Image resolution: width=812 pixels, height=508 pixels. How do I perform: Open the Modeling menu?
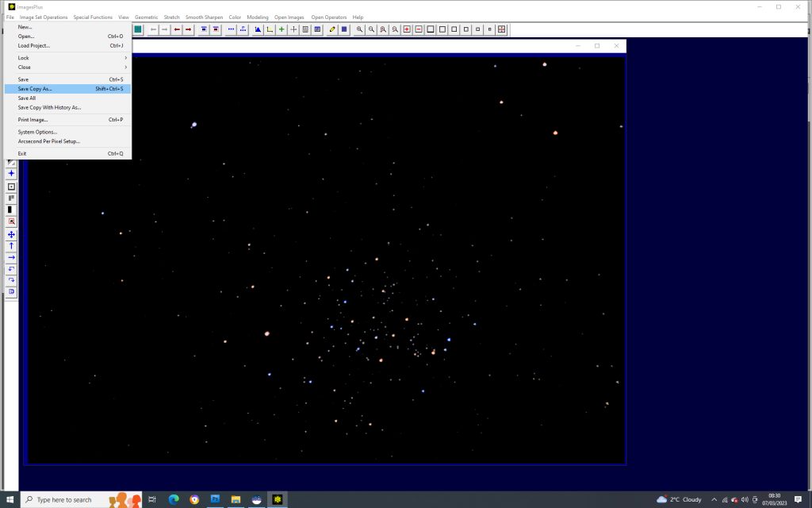tap(258, 17)
